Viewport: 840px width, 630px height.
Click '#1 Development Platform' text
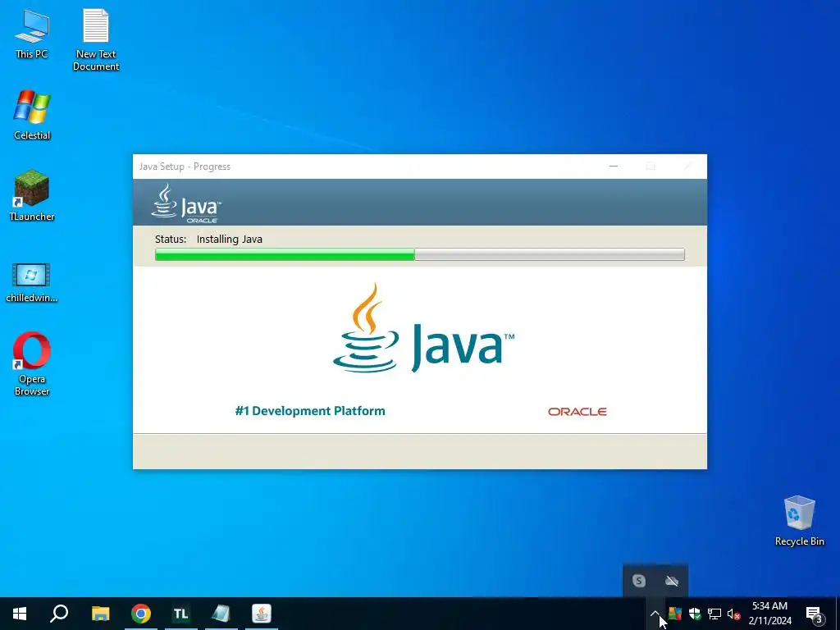point(310,411)
